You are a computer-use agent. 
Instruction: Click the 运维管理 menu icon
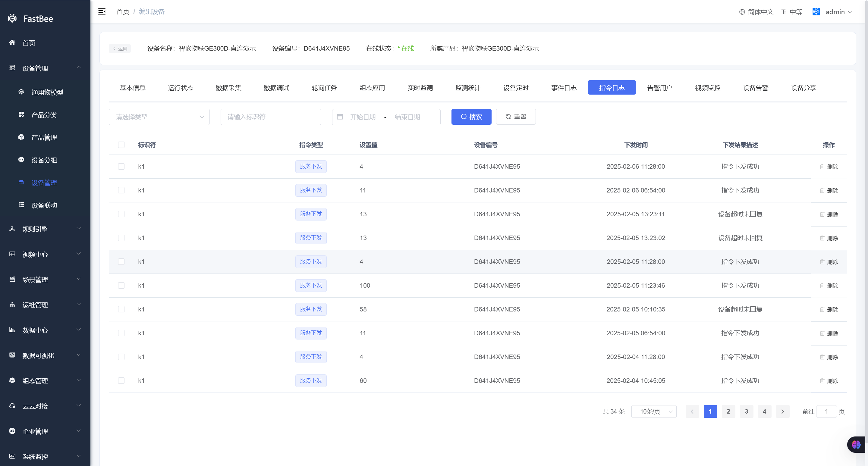[x=12, y=304]
